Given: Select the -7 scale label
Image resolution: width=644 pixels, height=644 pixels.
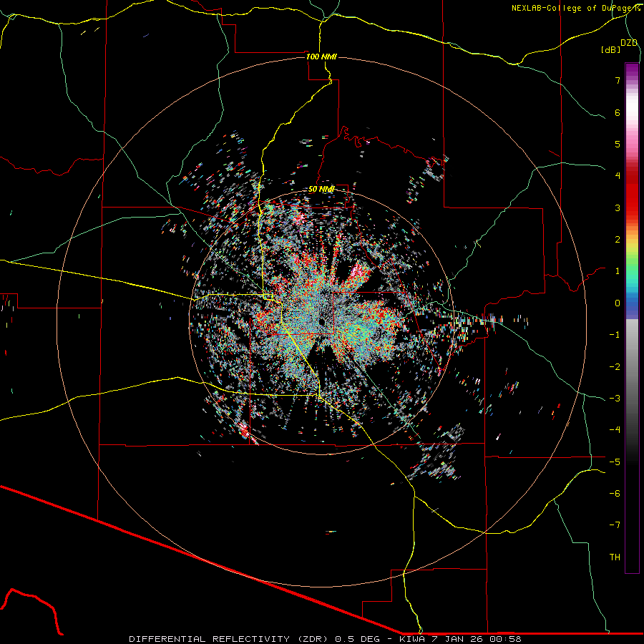Looking at the screenshot, I should pyautogui.click(x=615, y=525).
